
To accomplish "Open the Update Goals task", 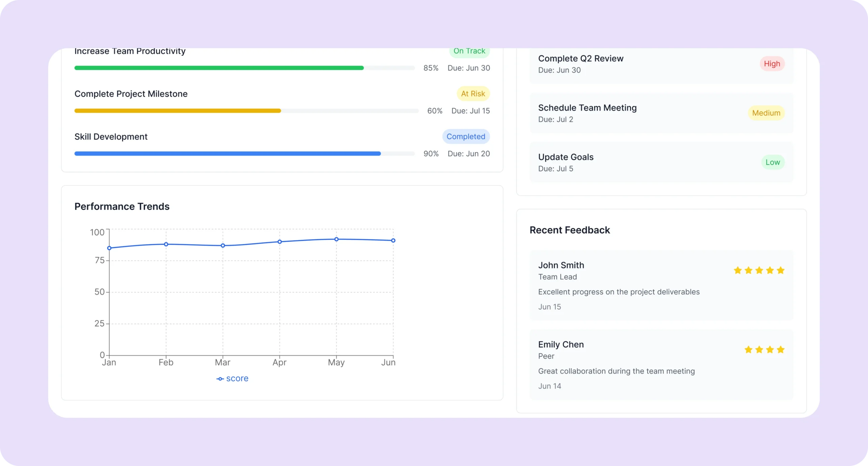I will (566, 157).
